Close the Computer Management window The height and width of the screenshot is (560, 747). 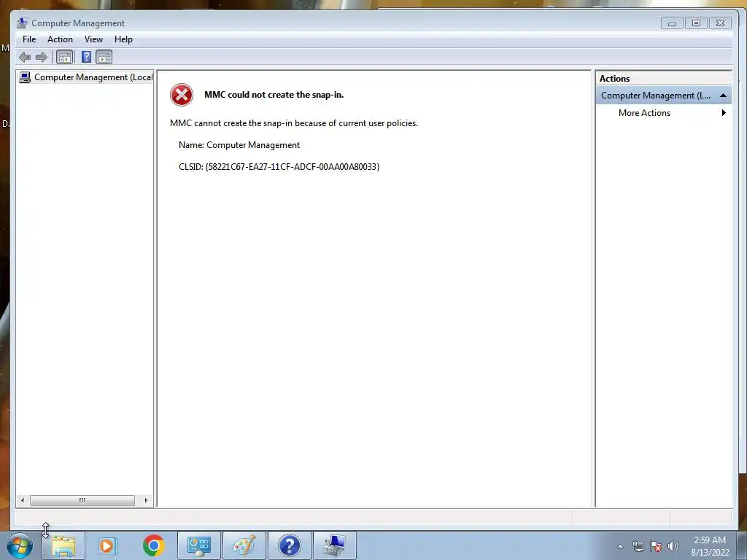point(720,23)
